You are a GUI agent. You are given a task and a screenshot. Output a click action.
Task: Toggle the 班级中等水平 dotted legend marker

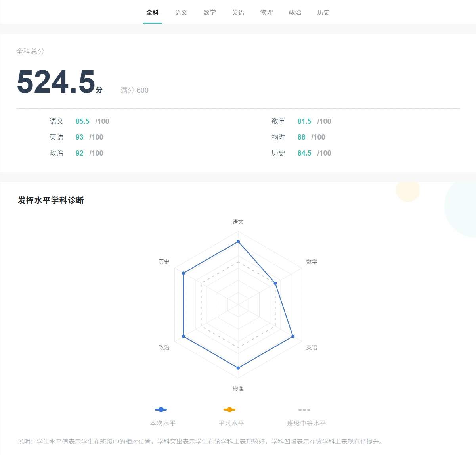pyautogui.click(x=304, y=410)
